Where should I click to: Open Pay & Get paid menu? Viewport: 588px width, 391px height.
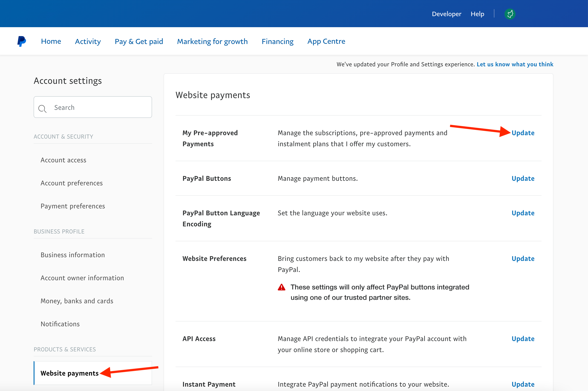139,41
